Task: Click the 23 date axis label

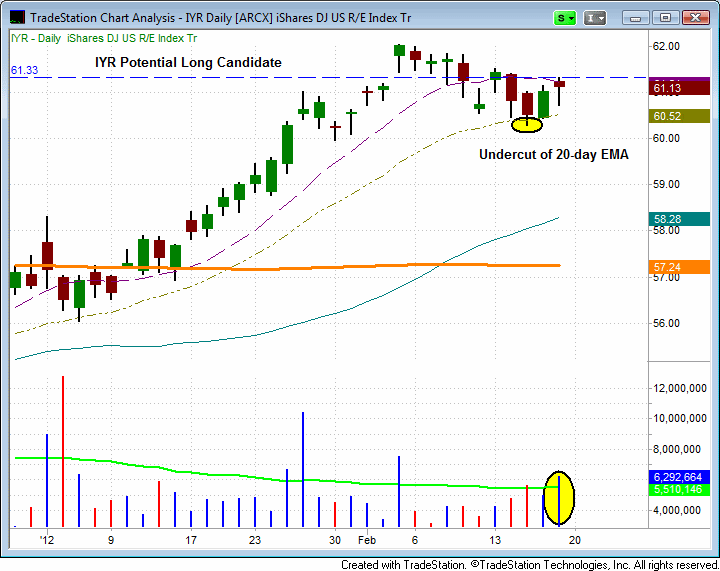Action: tap(255, 540)
